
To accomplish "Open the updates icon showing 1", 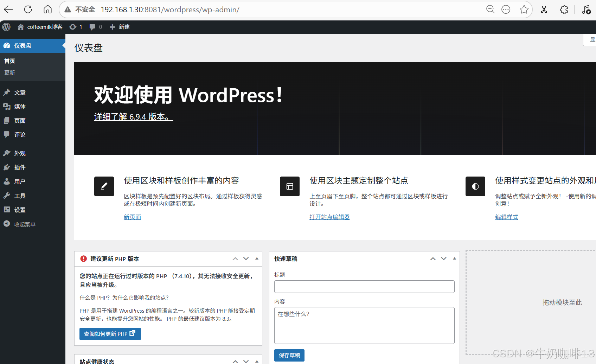I will 73,27.
